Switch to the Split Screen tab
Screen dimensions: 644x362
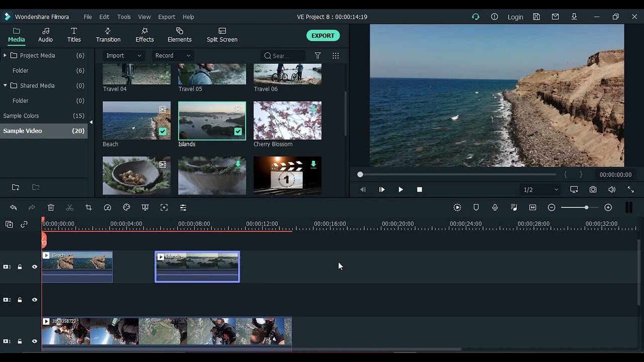click(222, 35)
